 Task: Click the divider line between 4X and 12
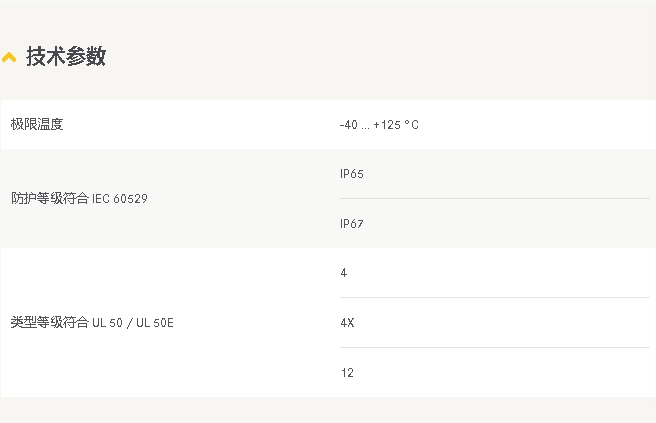pyautogui.click(x=495, y=347)
